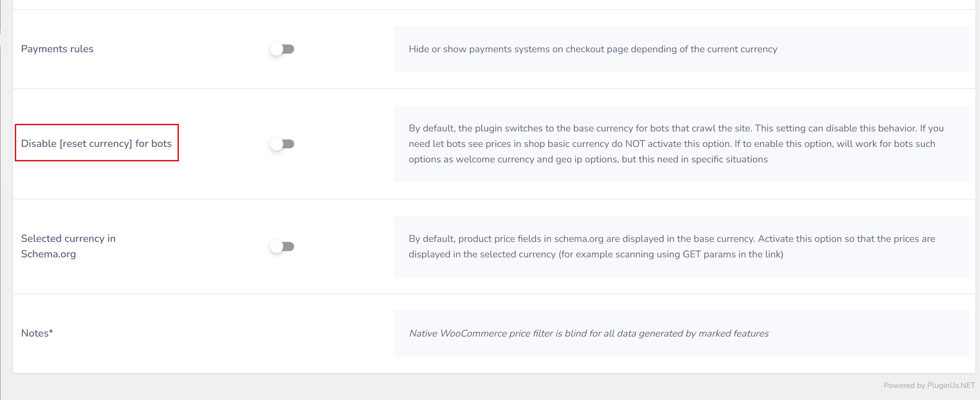Image resolution: width=980 pixels, height=400 pixels.
Task: Click "checkout page" words in Payments description
Action: pyautogui.click(x=597, y=49)
